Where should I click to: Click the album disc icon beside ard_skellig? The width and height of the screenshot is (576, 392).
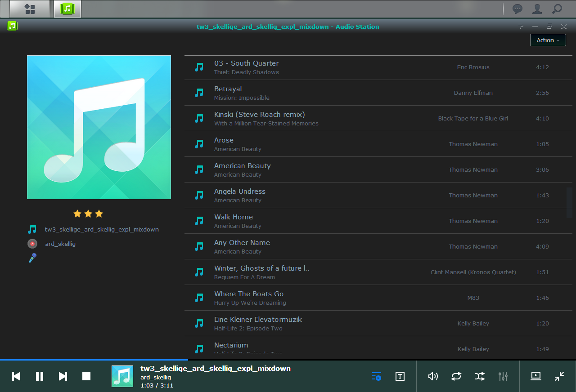coord(32,244)
